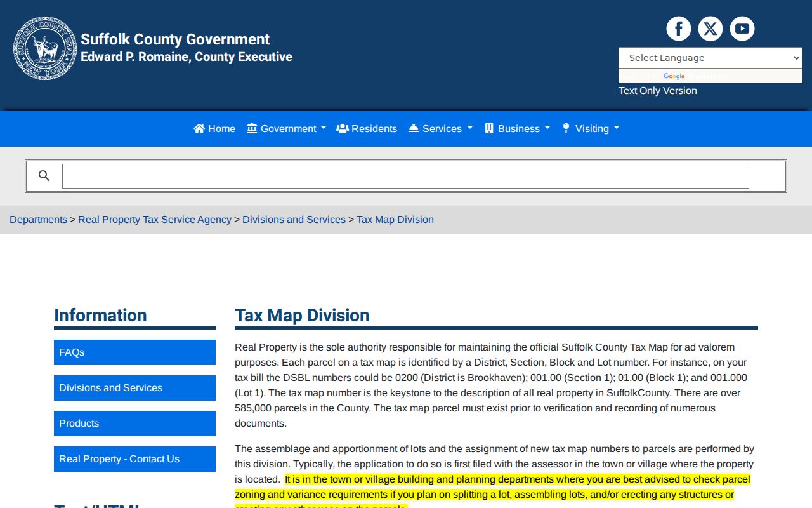Screen dimensions: 812x508
Task: Expand the Select Language dropdown
Action: (710, 58)
